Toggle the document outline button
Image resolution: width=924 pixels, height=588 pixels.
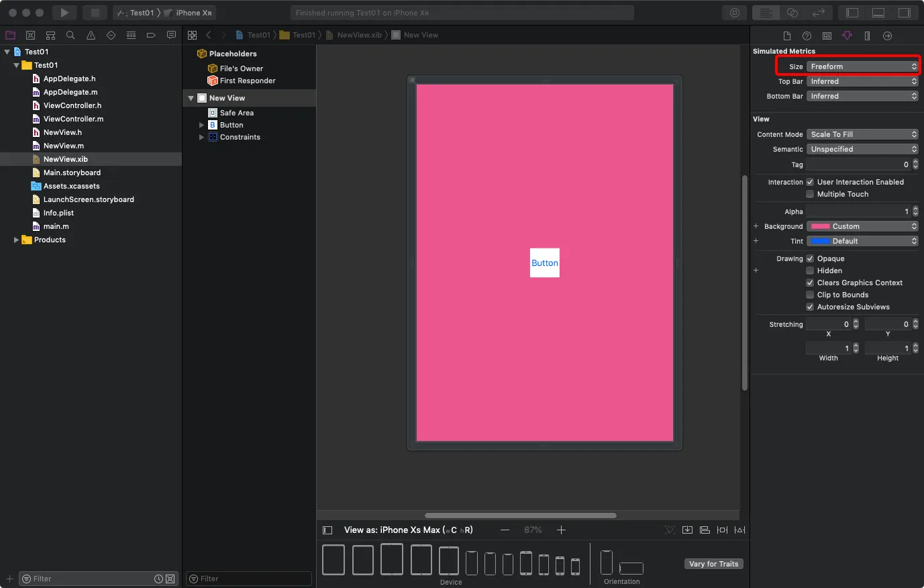point(327,530)
